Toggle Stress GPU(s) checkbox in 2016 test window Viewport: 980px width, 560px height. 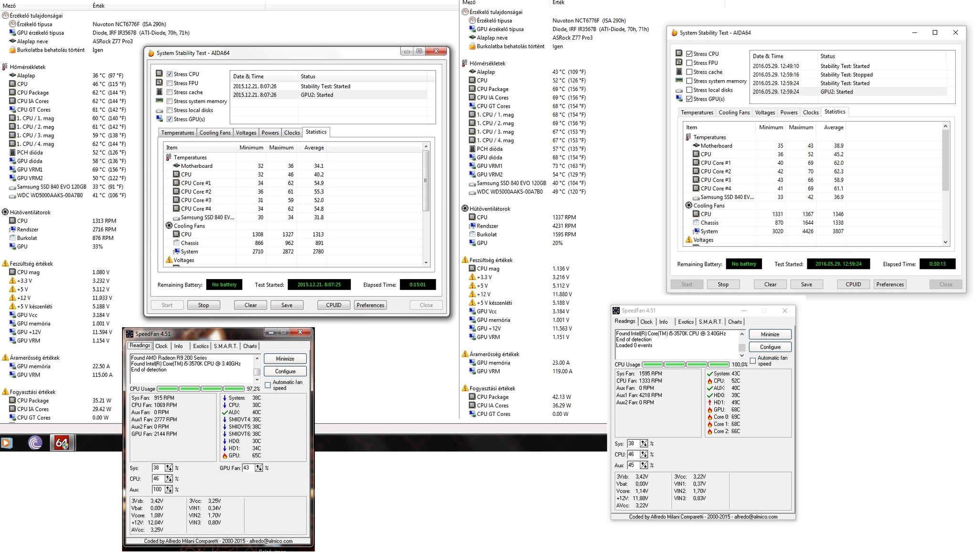click(689, 99)
